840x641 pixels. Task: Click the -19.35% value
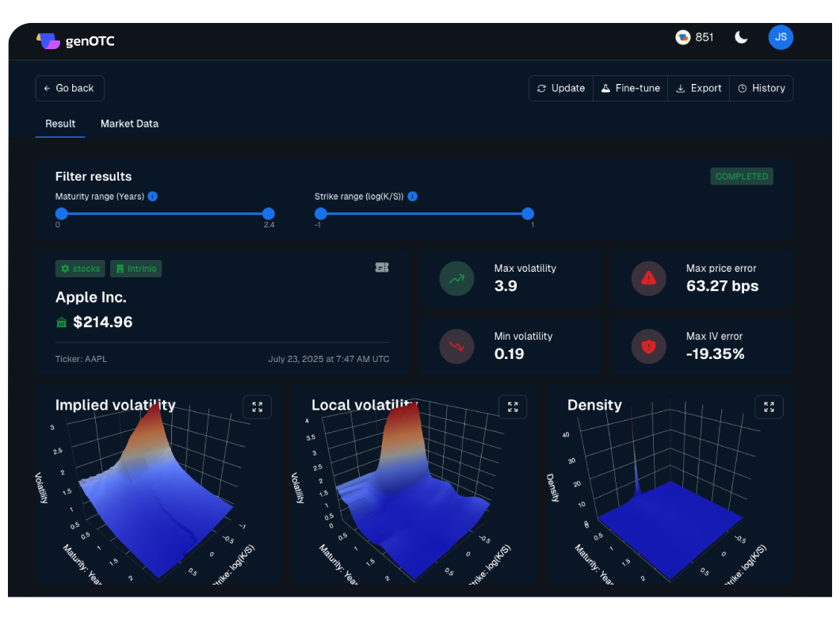(715, 354)
